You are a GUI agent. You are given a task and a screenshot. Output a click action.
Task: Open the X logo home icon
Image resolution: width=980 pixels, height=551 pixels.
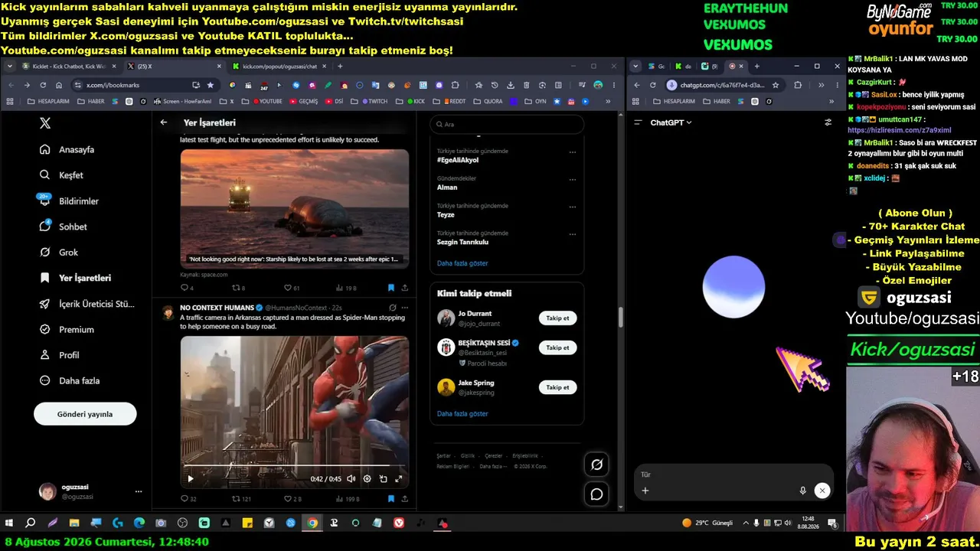point(44,123)
